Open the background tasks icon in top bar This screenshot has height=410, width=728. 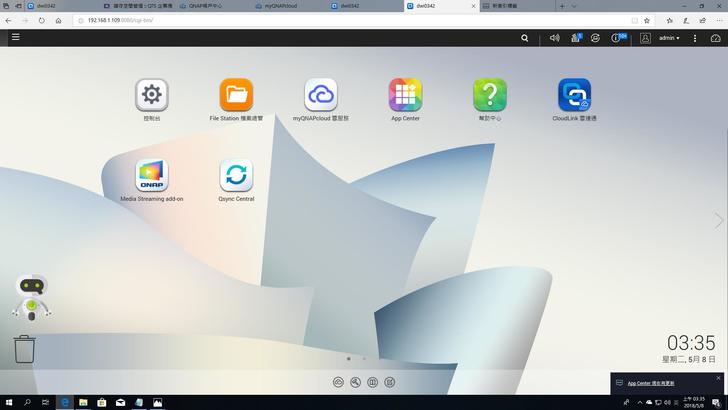[576, 38]
